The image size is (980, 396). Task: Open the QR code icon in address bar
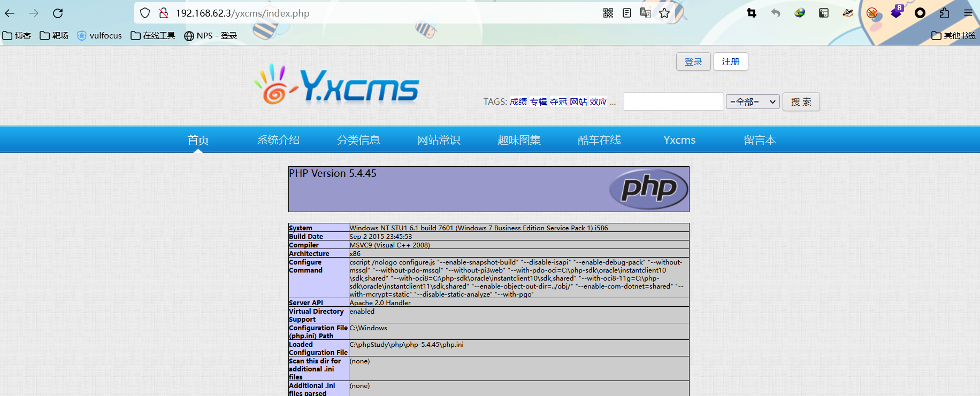(x=608, y=13)
